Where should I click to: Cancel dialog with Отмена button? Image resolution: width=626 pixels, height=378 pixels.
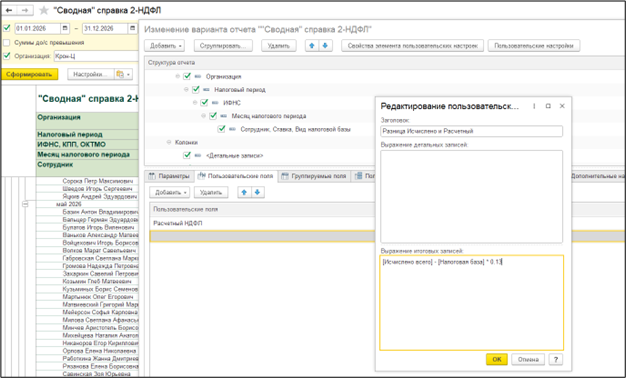point(528,359)
